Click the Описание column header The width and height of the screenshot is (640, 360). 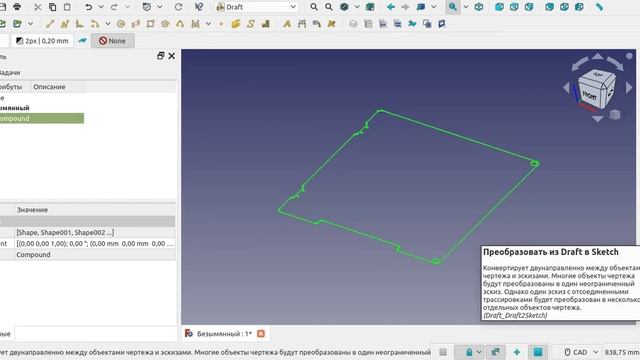click(x=49, y=87)
